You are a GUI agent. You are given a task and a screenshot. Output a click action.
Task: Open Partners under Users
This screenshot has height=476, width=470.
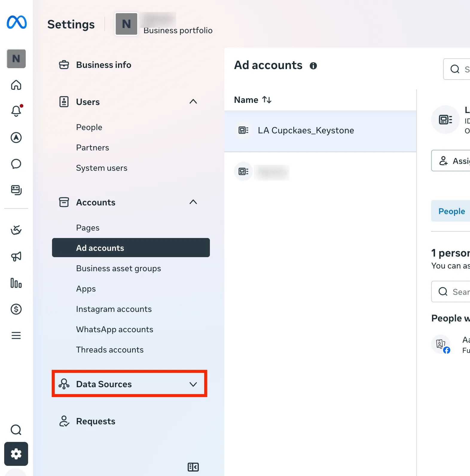[93, 148]
